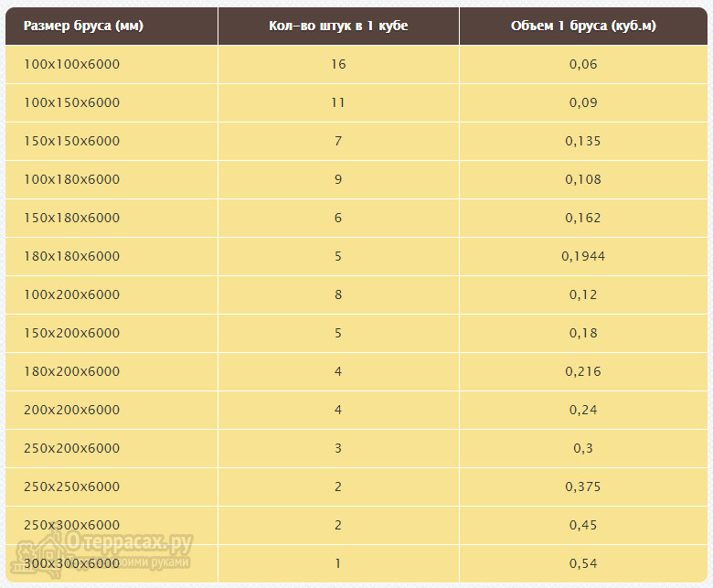Click the volume value 0,18
The height and width of the screenshot is (588, 713).
pyautogui.click(x=583, y=333)
